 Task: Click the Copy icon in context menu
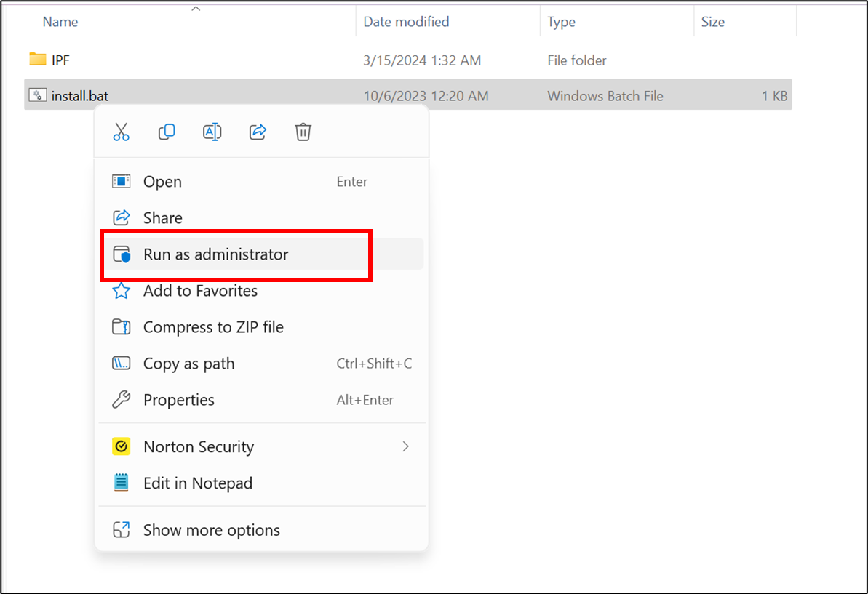pos(167,132)
